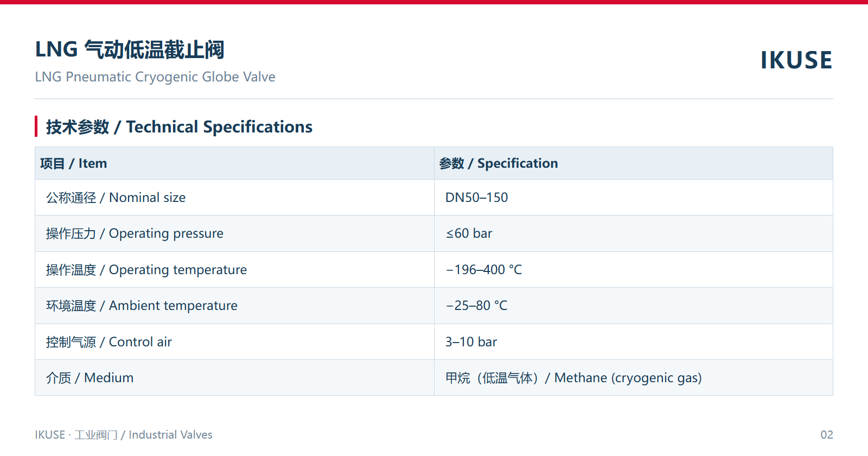Click the Nominal size row label
Image resolution: width=868 pixels, height=456 pixels.
click(116, 198)
